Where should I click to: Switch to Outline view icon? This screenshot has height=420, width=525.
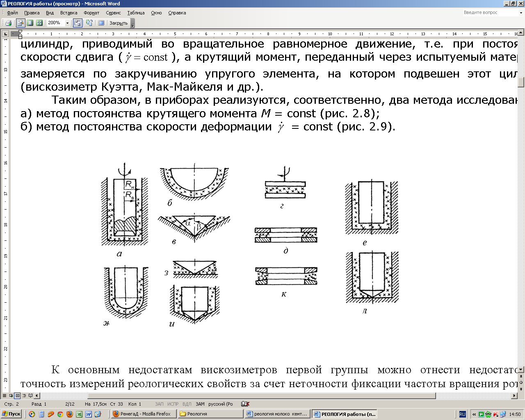click(23, 396)
